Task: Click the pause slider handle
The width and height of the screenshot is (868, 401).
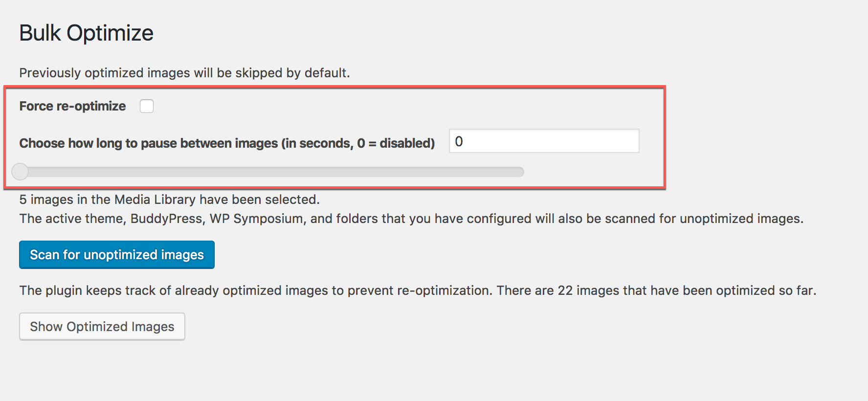Action: coord(20,172)
